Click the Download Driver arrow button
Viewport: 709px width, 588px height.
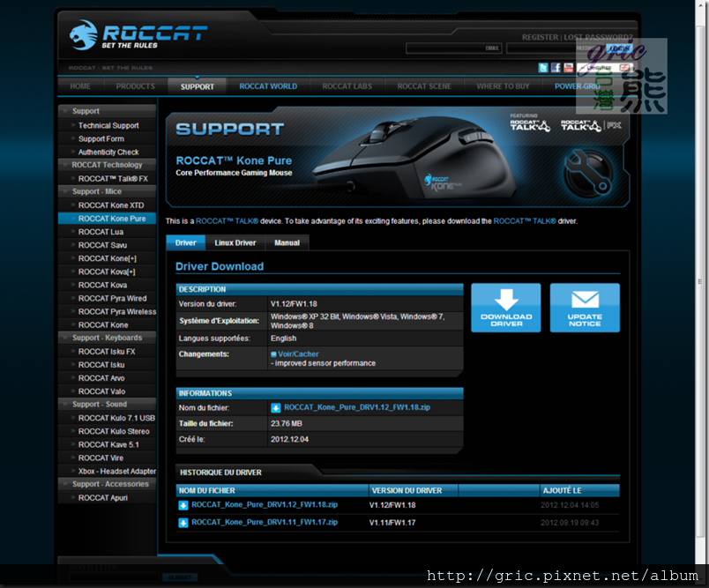506,308
